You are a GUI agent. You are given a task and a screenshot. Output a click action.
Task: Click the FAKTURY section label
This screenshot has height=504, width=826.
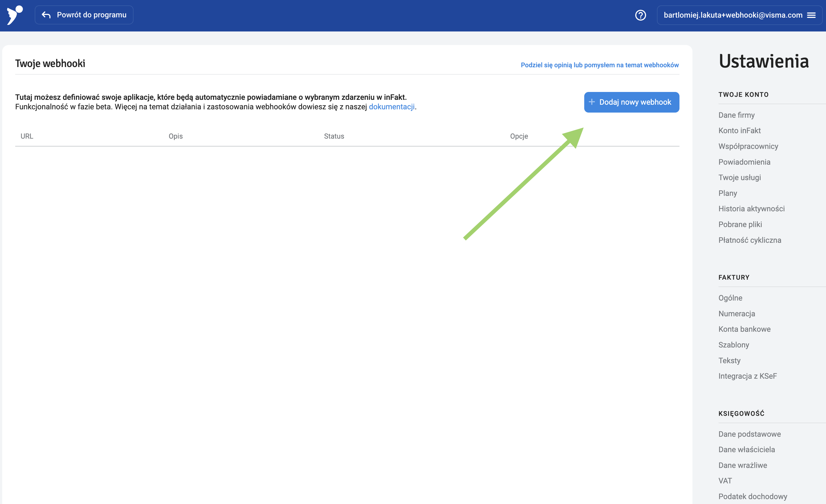coord(734,277)
